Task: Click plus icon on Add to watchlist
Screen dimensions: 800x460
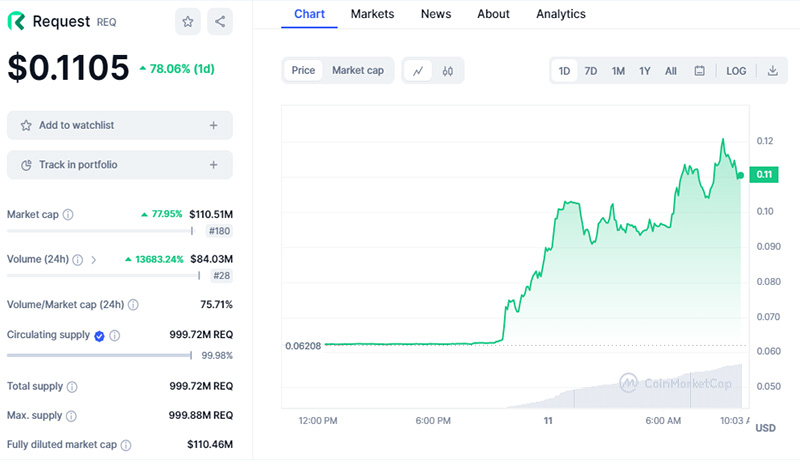Action: pos(213,125)
